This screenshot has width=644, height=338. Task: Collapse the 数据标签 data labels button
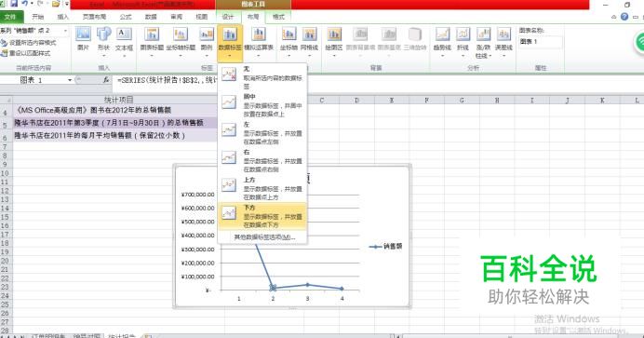point(230,43)
